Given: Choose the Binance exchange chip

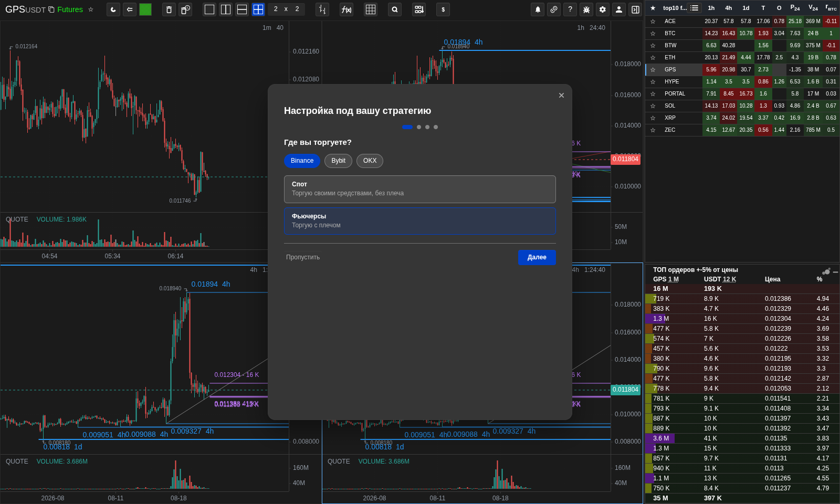Looking at the screenshot, I should pyautogui.click(x=302, y=161).
